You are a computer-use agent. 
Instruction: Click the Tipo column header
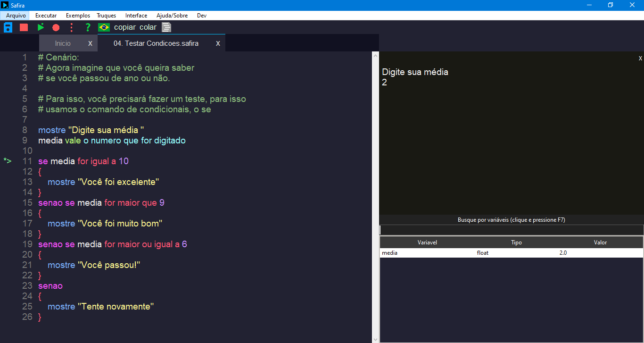[x=517, y=242]
